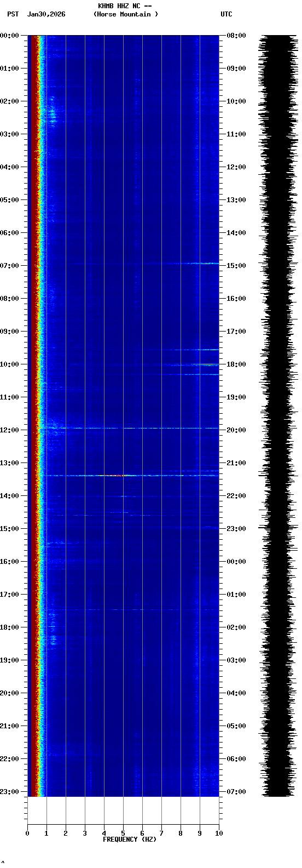
Task: Click the 20:00 UTC time label
Action: (x=236, y=430)
